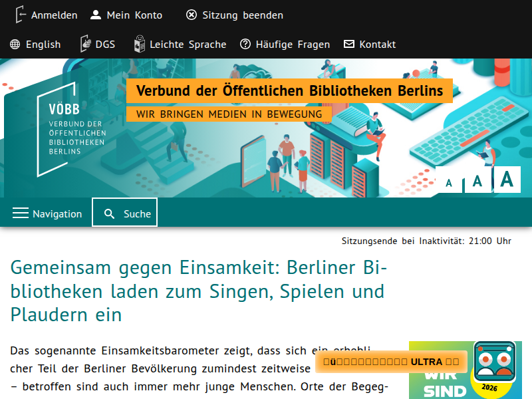The width and height of the screenshot is (532, 399).
Task: Click the DGS sign language icon
Action: [x=86, y=44]
